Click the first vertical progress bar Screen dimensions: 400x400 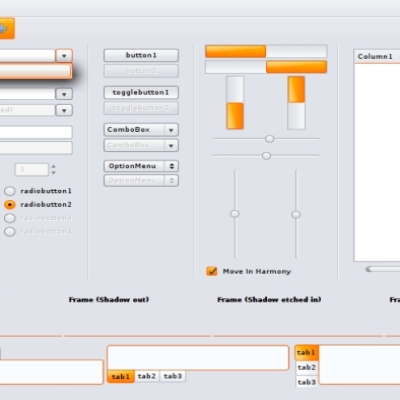click(x=235, y=103)
